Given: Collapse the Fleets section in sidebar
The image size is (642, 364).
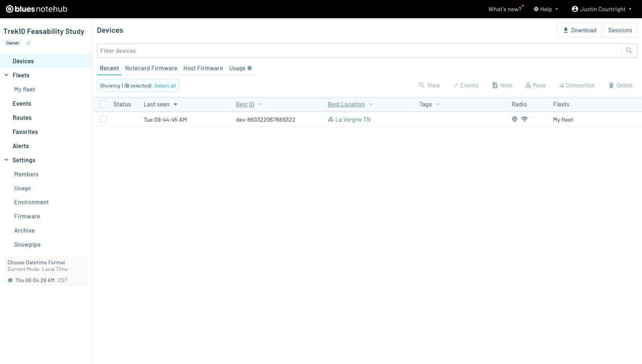Looking at the screenshot, I should (6, 75).
